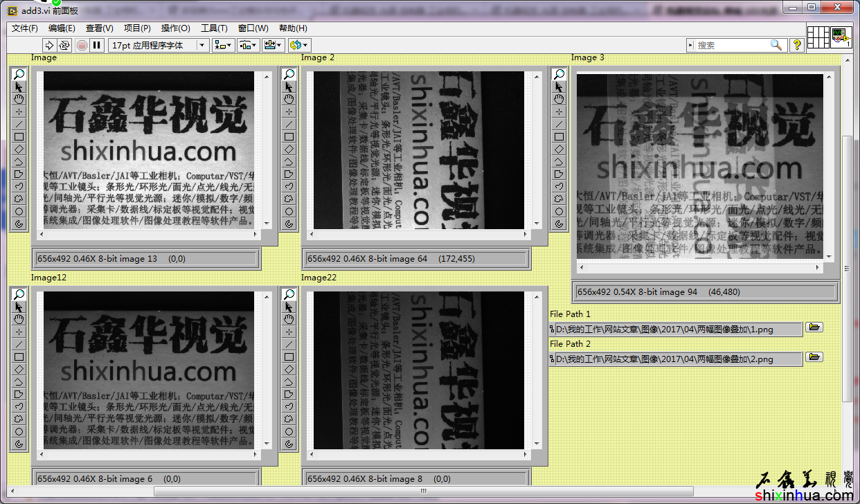Select the Point tool on Image 2 palette
This screenshot has width=860, height=504.
[x=289, y=112]
